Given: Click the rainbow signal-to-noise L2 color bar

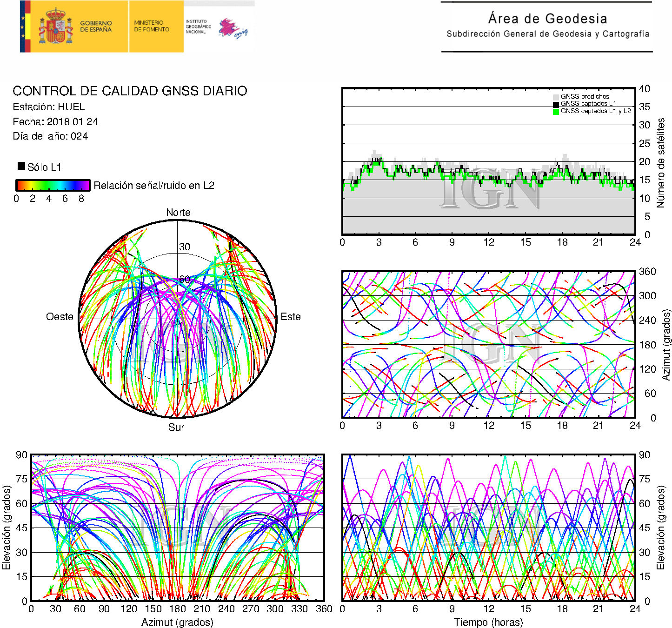Looking at the screenshot, I should point(53,185).
